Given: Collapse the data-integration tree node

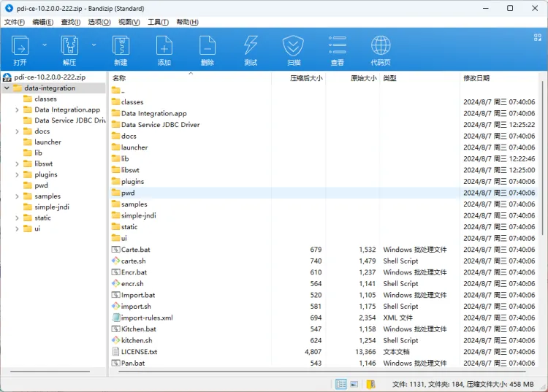Looking at the screenshot, I should (7, 88).
